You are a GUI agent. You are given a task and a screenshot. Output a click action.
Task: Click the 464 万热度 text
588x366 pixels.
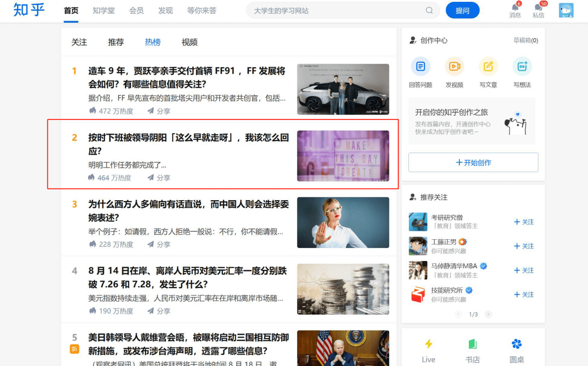[x=114, y=177]
